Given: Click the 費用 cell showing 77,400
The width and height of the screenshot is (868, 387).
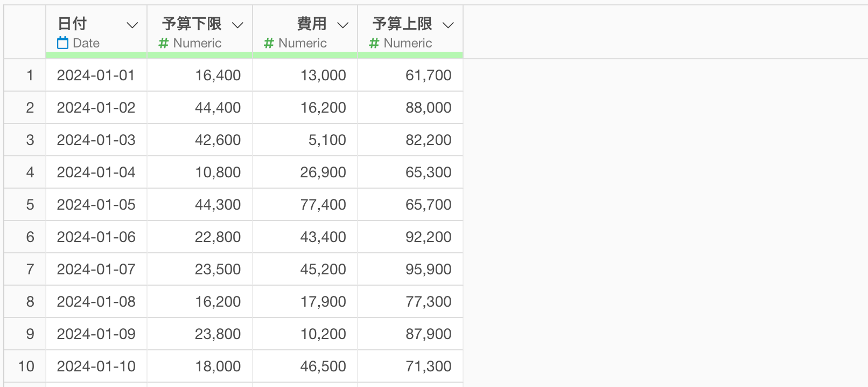Looking at the screenshot, I should [x=305, y=205].
